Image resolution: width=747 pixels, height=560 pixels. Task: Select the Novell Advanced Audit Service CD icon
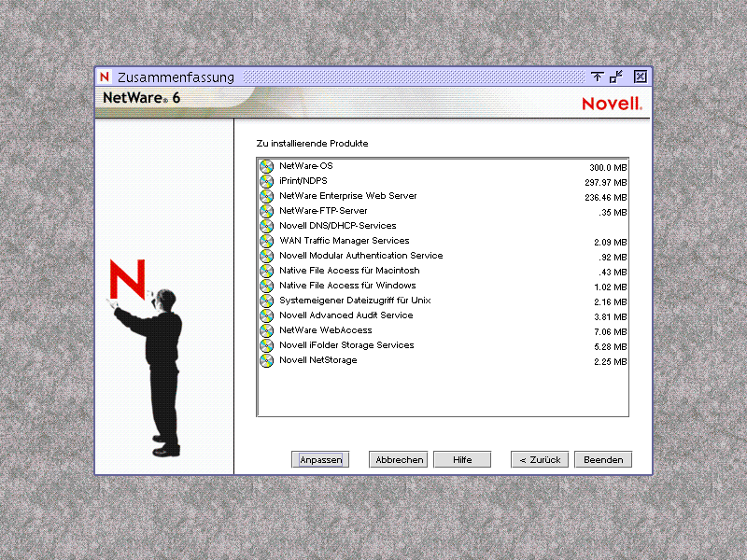[266, 315]
